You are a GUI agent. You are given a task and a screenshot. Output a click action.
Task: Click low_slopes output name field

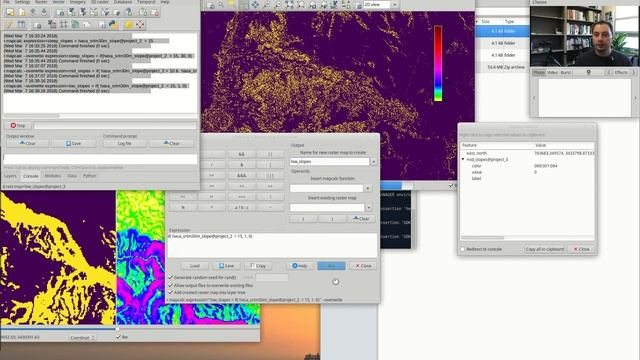[x=329, y=162]
